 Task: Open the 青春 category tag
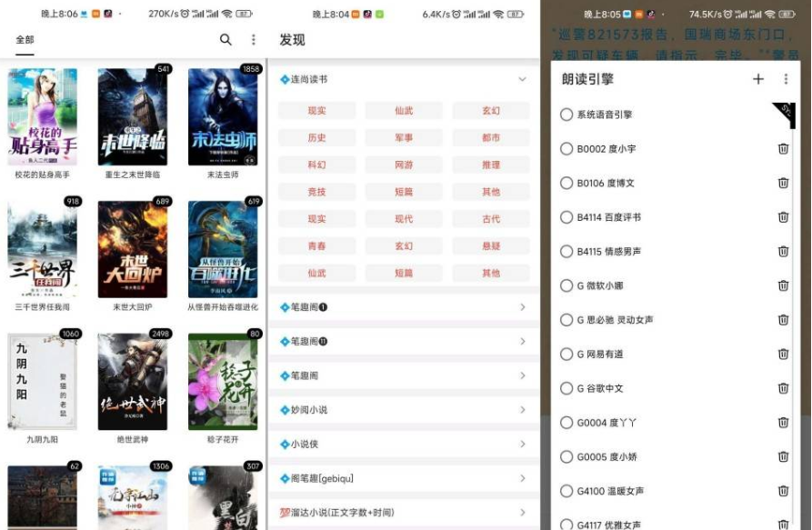tap(317, 245)
